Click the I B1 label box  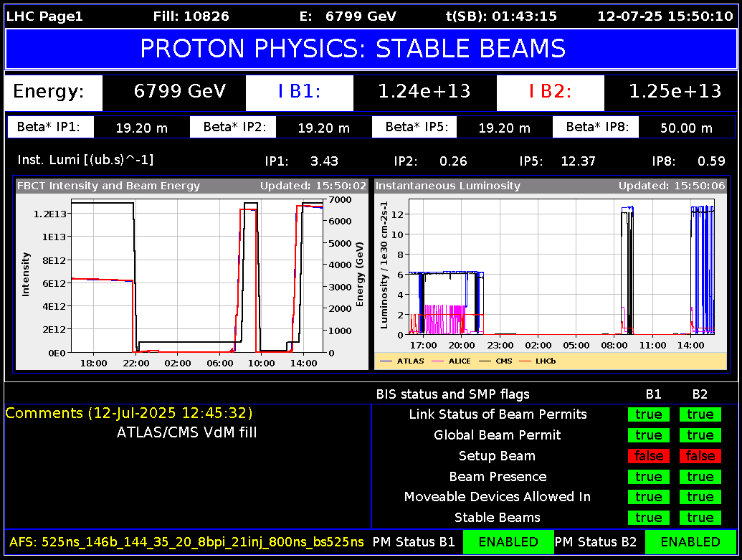click(299, 92)
